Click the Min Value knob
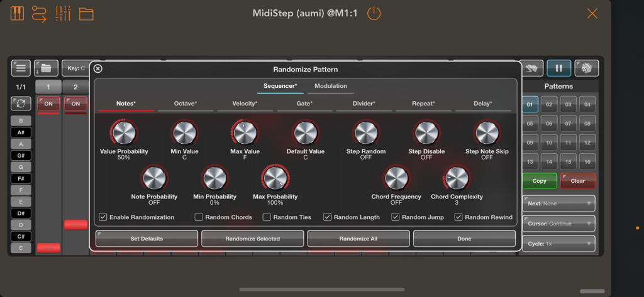The width and height of the screenshot is (644, 297). 184,133
